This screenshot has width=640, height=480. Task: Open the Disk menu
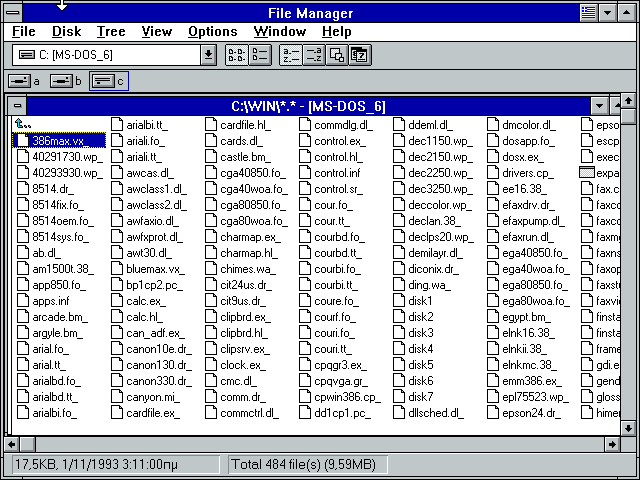pyautogui.click(x=67, y=31)
